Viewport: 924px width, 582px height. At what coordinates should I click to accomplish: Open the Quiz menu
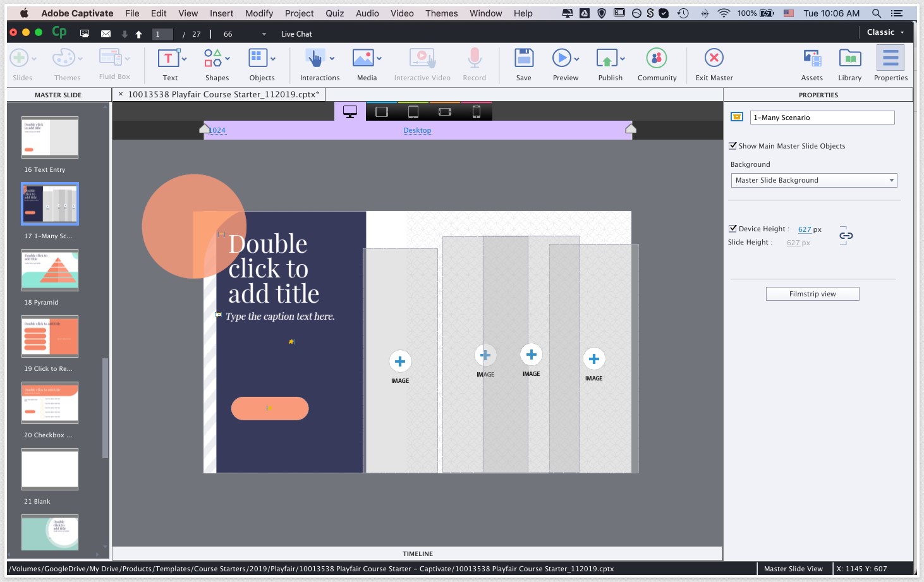[334, 13]
